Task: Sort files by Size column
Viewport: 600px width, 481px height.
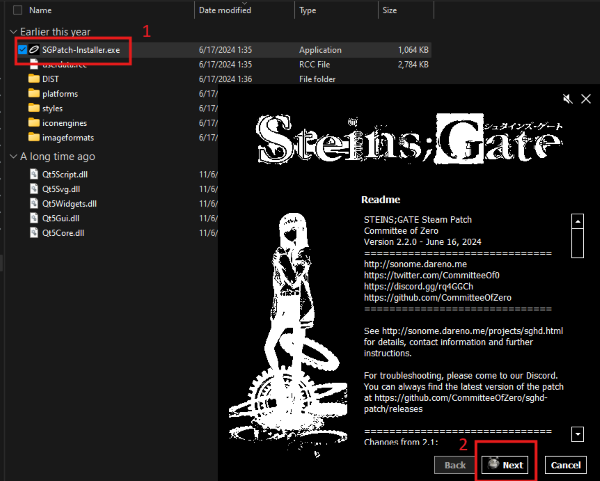Action: tap(390, 10)
